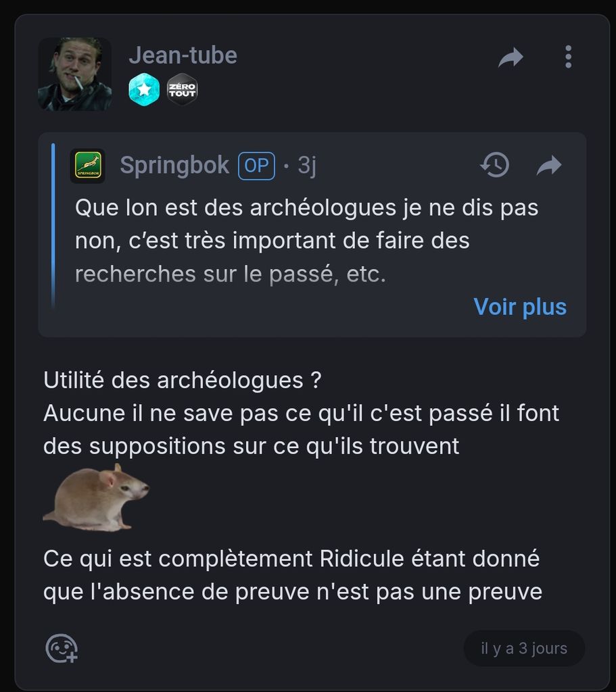Add a reaction with the smiley icon

(61, 649)
